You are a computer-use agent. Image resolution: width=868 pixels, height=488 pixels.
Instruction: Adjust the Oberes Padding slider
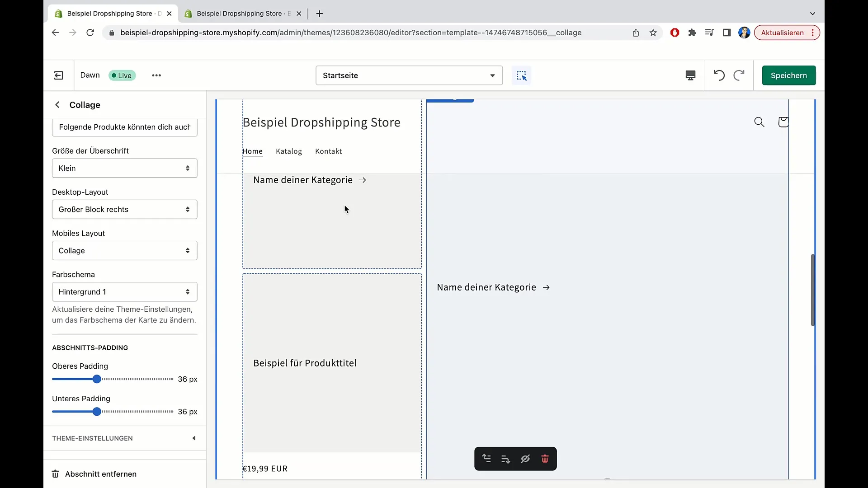[x=97, y=379]
